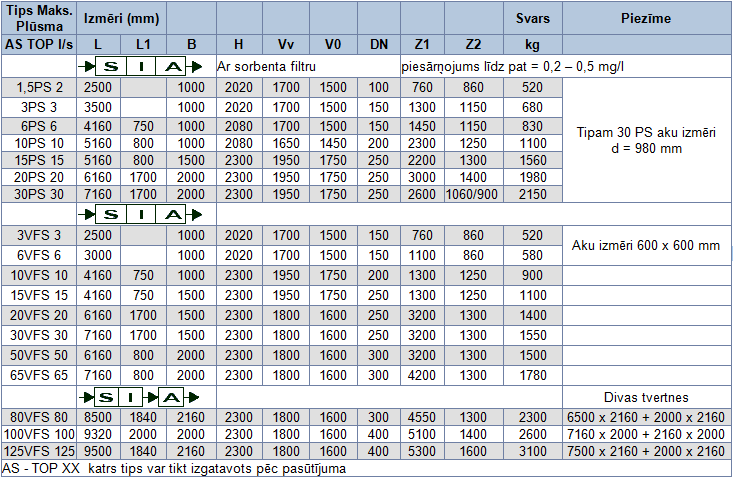733x487 pixels.
Task: Click the '1060/900' Z2 value for 30PS 30
Action: tap(472, 194)
